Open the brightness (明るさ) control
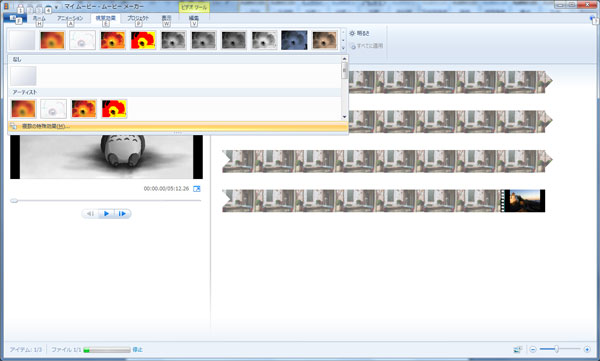Screen dimensions: 600x361 [359, 33]
